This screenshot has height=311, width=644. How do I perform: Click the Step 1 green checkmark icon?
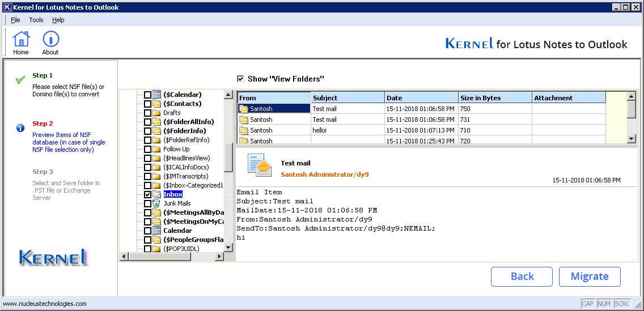coord(20,80)
